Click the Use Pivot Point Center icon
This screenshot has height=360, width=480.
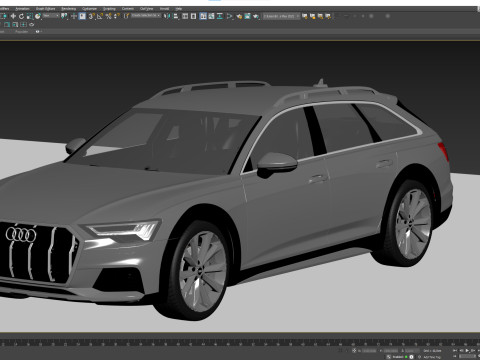tap(64, 16)
